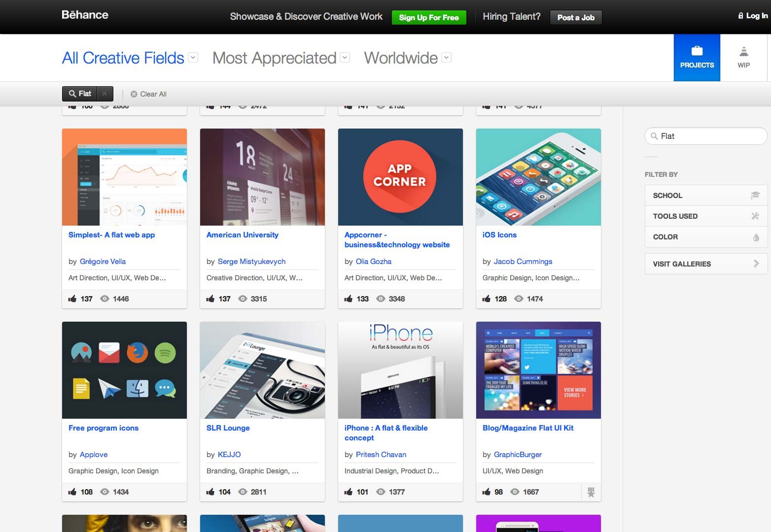Expand the School filter
771x532 pixels.
tap(706, 196)
